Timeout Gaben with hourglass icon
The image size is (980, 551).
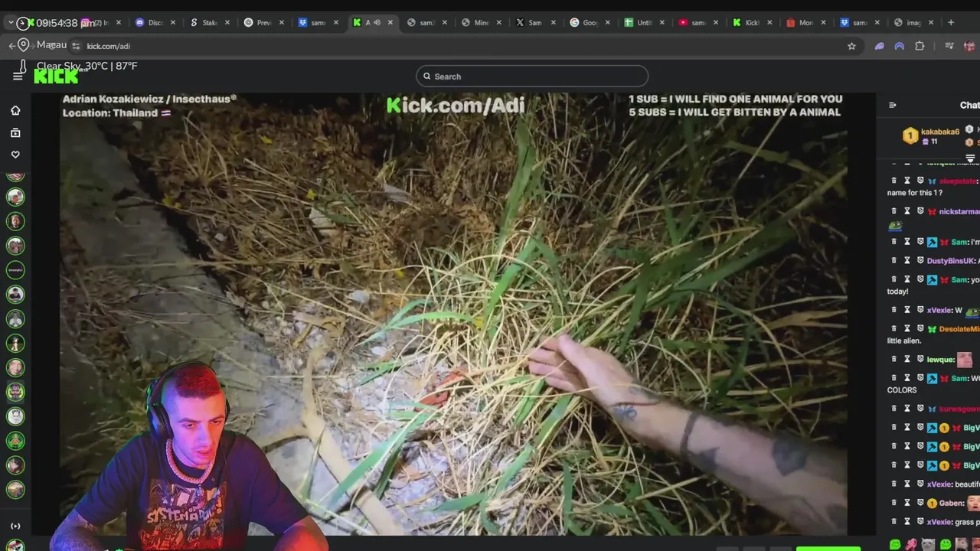click(907, 503)
